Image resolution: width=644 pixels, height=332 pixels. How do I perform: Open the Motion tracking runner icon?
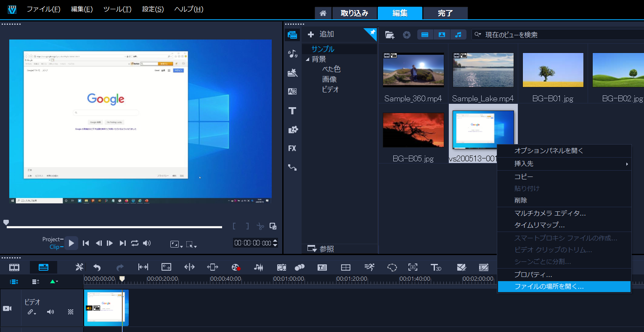369,267
